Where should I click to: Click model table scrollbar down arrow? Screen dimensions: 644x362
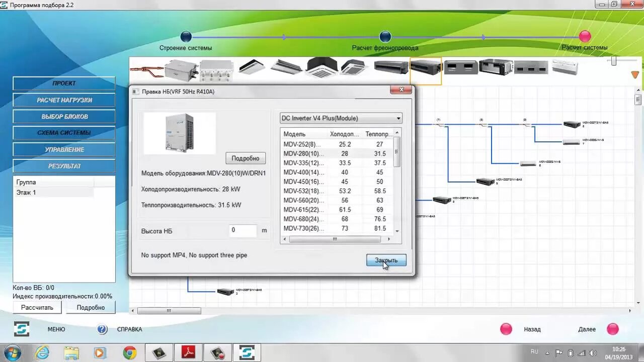click(x=397, y=231)
